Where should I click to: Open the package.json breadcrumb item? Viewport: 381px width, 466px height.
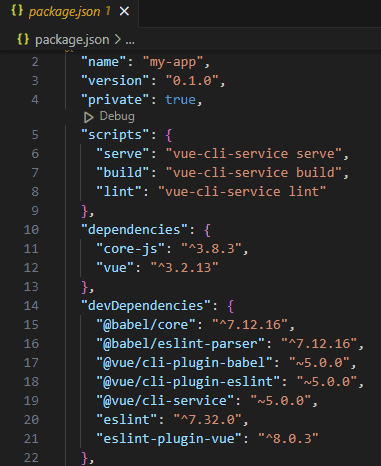pyautogui.click(x=72, y=40)
